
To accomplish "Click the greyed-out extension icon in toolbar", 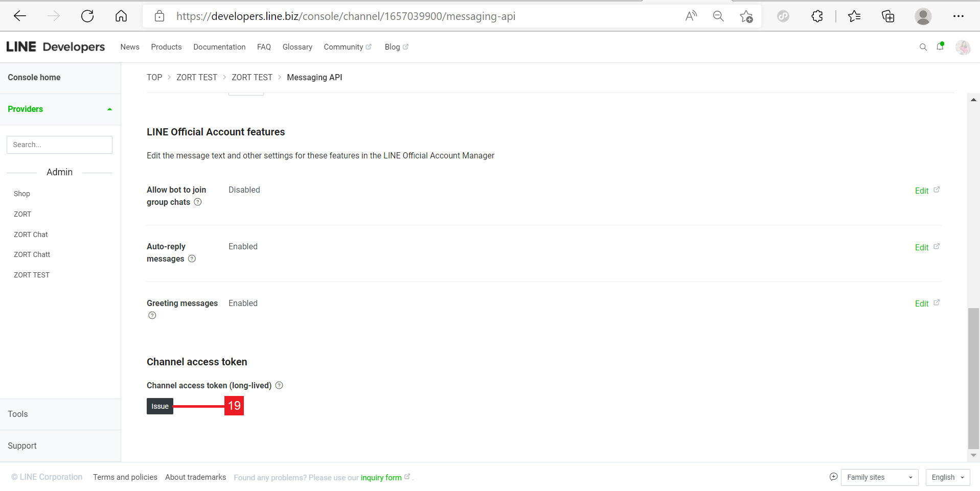I will (783, 16).
